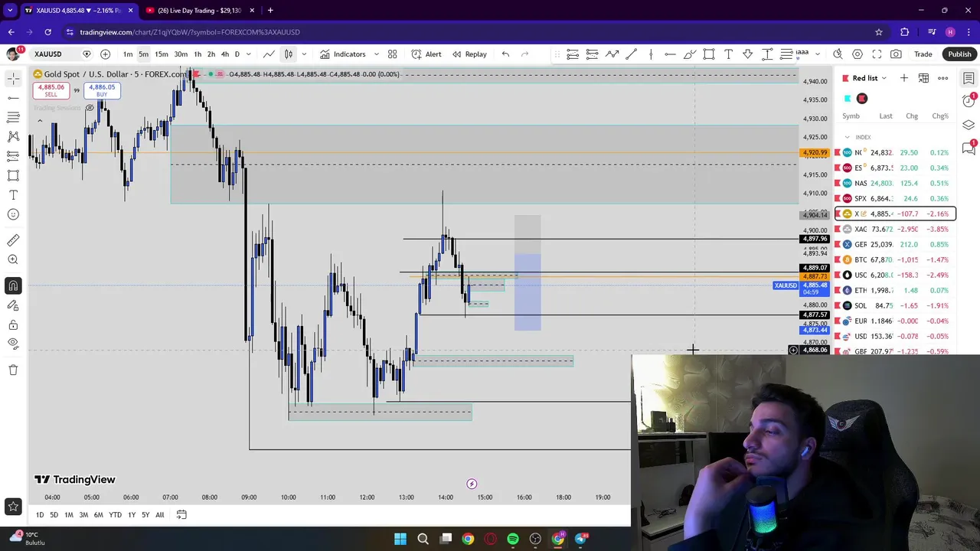Select BTC row in watchlist
The height and width of the screenshot is (551, 980).
(896, 259)
